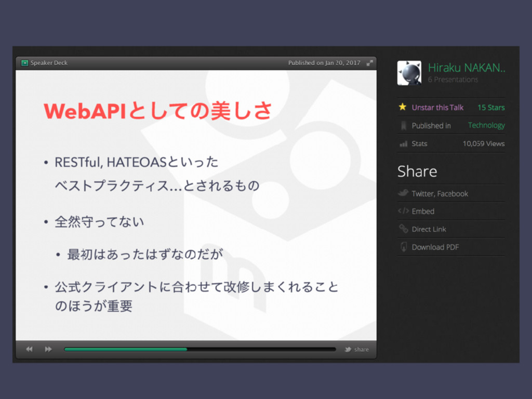
Task: Click the 6 Presentations text
Action: click(453, 79)
